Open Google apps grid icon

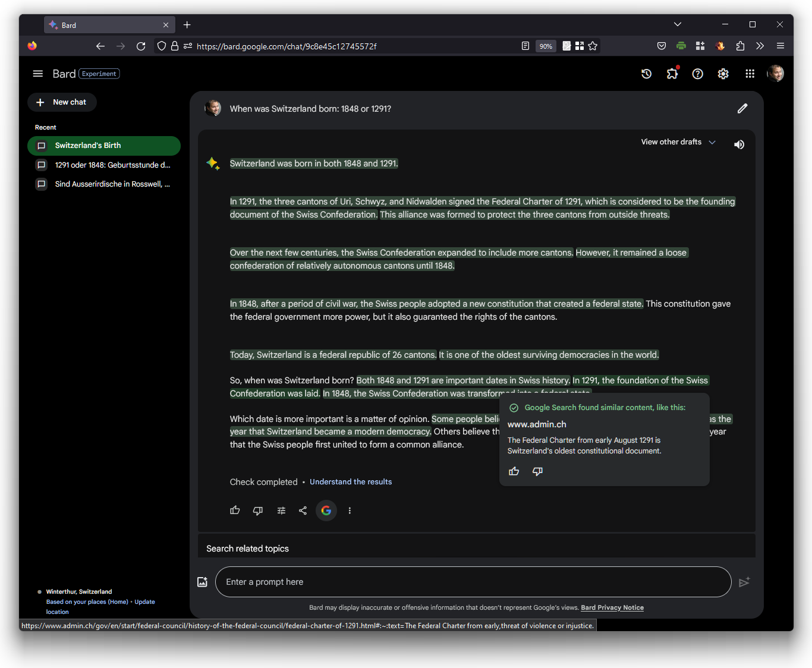pyautogui.click(x=750, y=74)
